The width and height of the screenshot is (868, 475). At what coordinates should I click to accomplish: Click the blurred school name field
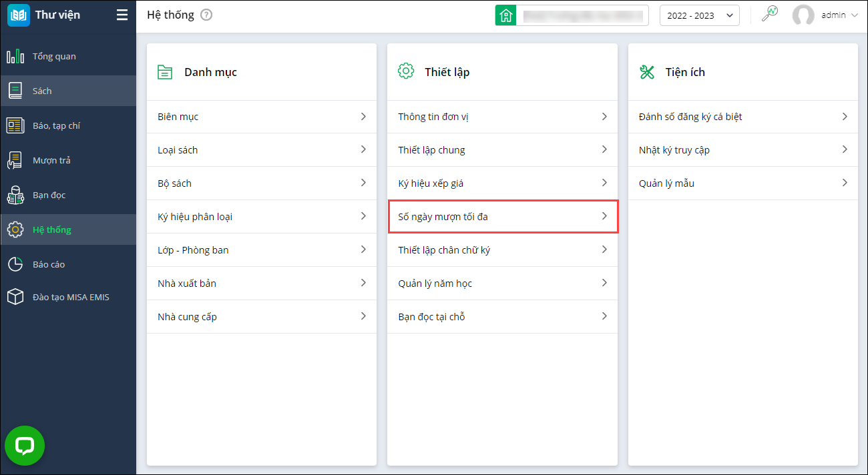pos(583,15)
